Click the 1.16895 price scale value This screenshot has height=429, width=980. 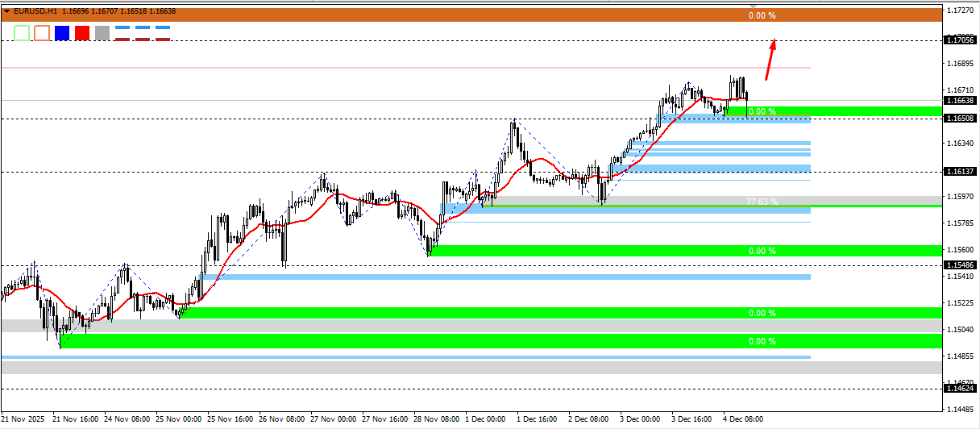(961, 64)
